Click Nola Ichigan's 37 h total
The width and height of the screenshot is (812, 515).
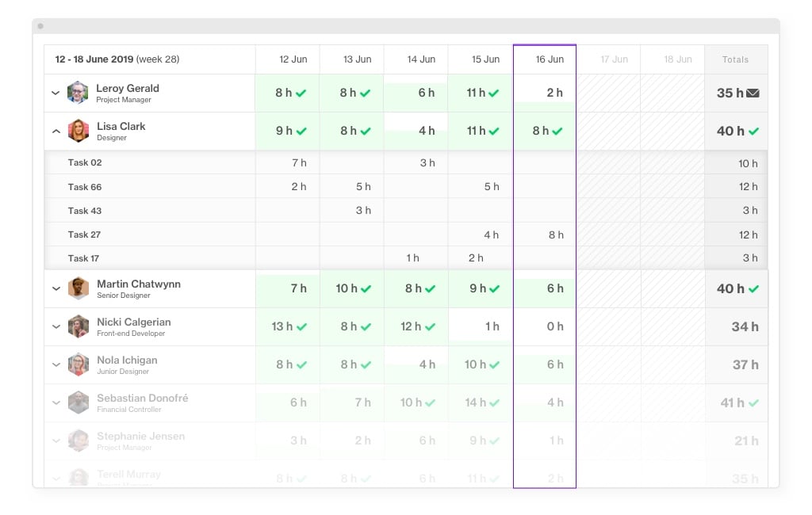(745, 365)
